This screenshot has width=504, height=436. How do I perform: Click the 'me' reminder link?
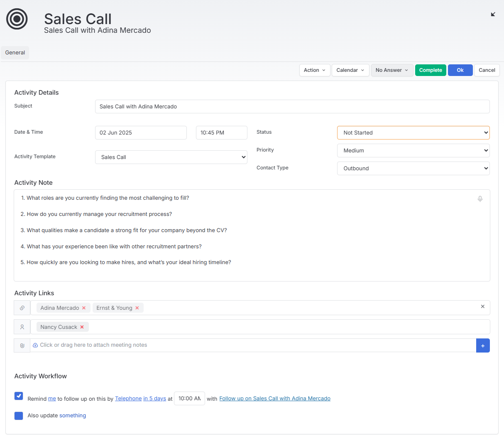pyautogui.click(x=52, y=399)
